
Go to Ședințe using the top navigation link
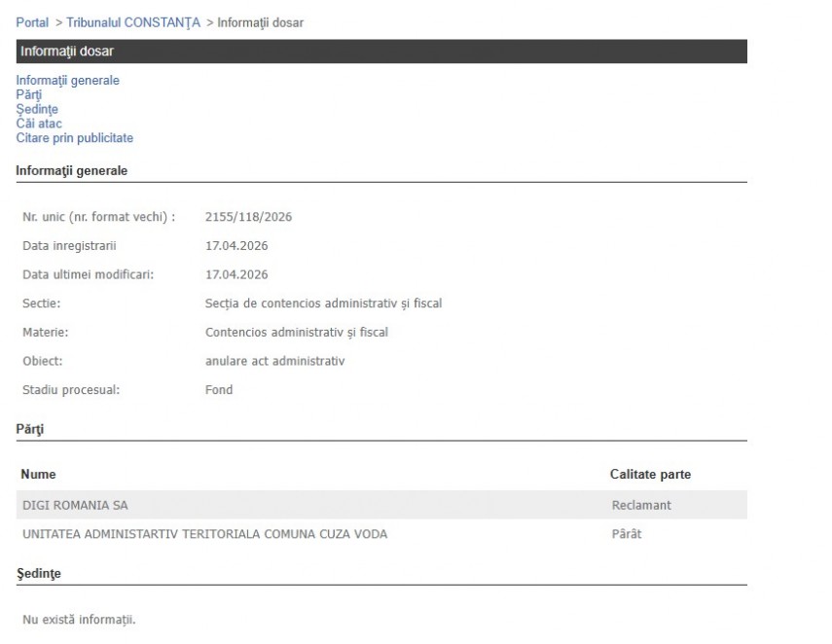(x=36, y=110)
